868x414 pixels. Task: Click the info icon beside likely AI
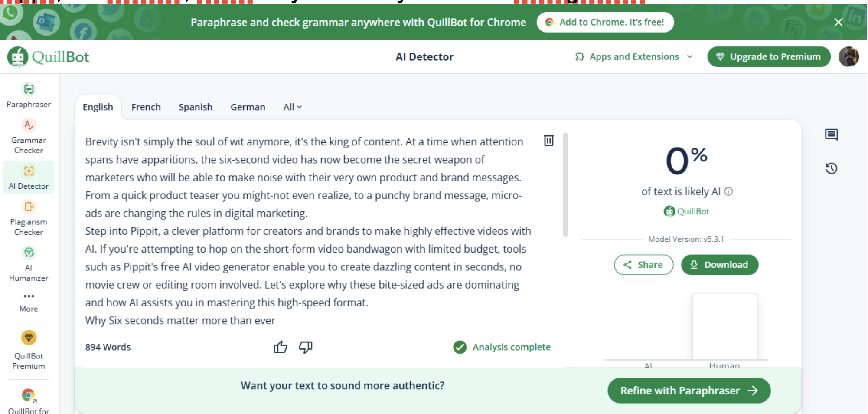click(728, 191)
